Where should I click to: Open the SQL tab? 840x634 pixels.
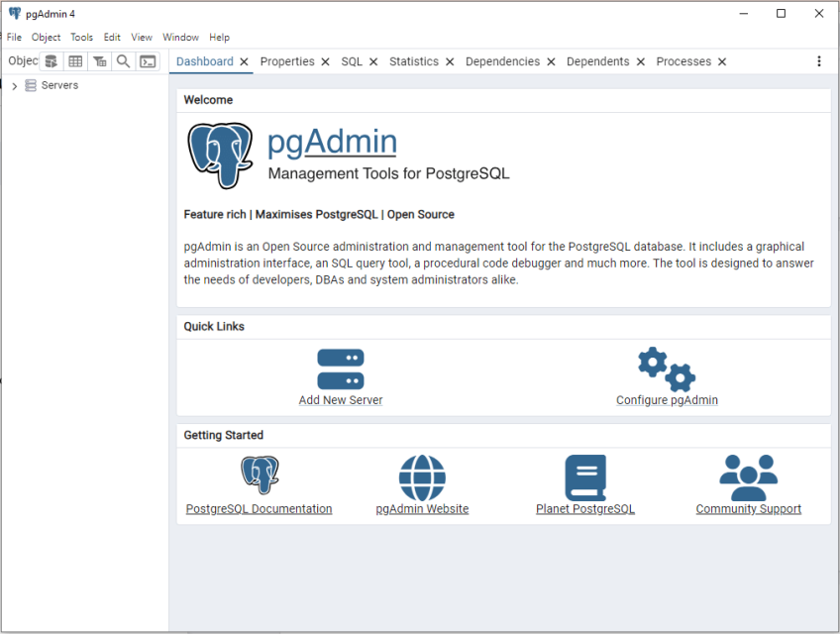(x=352, y=60)
